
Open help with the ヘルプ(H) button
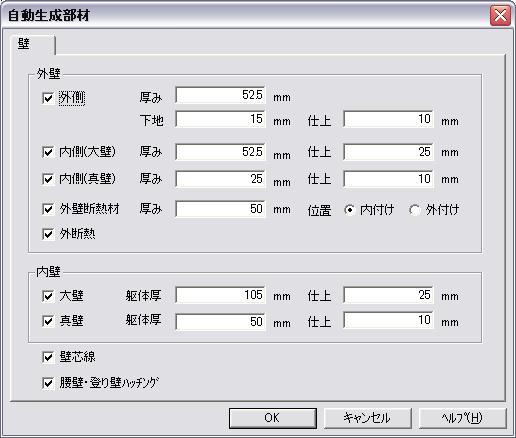click(x=463, y=418)
